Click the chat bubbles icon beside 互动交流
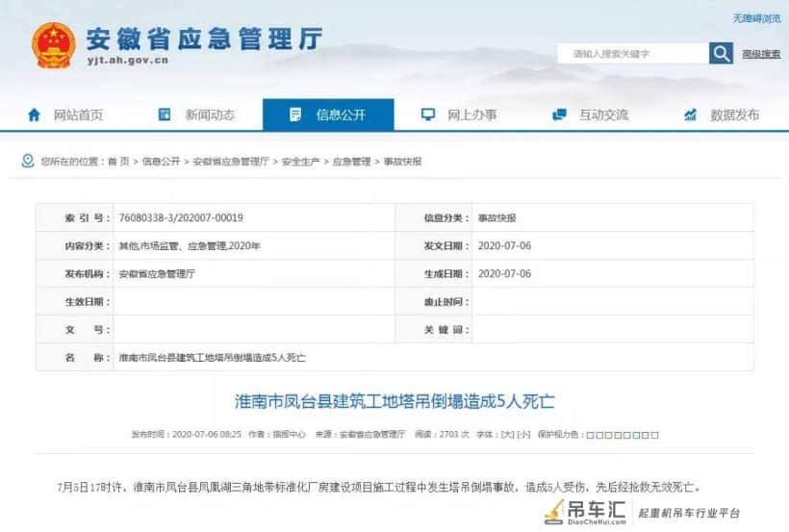Screen dimensions: 789x532 [x=559, y=114]
